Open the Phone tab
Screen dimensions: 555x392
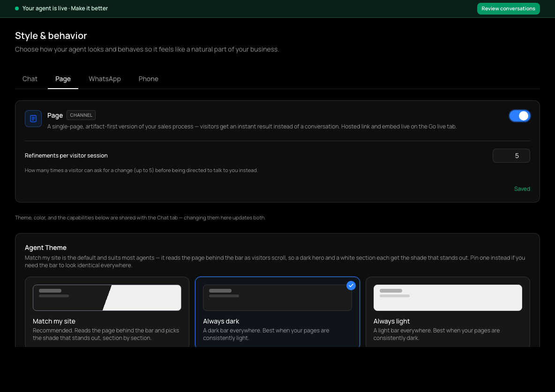point(148,79)
